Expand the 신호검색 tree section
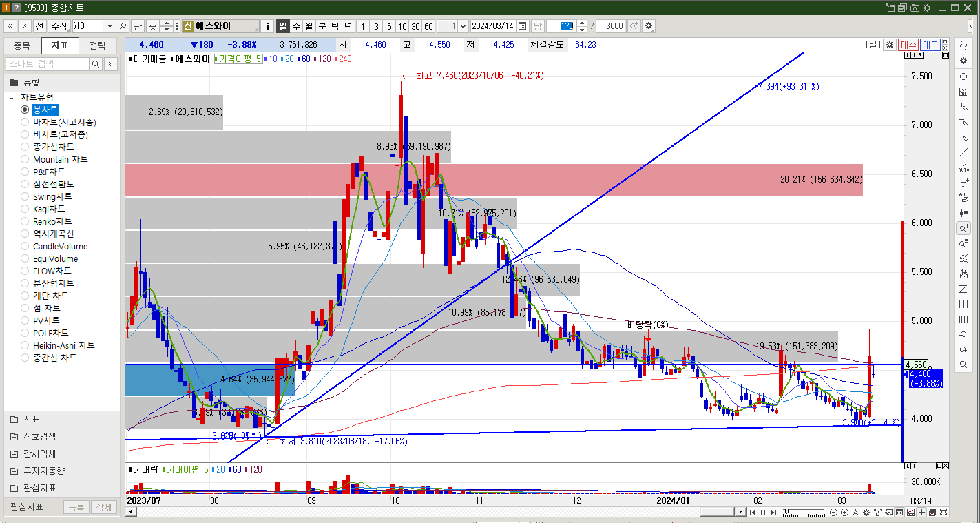The image size is (980, 523). pyautogui.click(x=14, y=436)
